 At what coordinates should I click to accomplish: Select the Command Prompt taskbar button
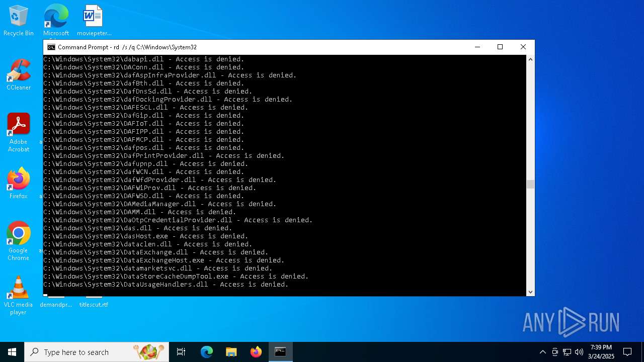click(280, 352)
